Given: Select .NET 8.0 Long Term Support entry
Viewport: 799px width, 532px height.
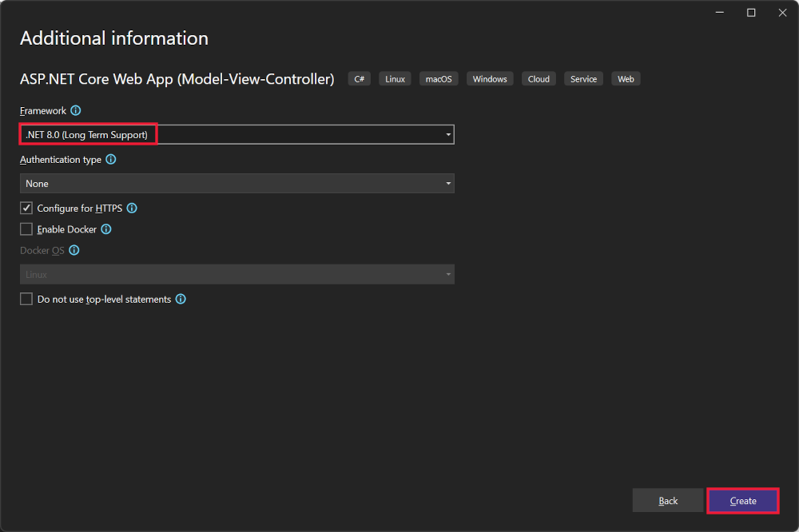Looking at the screenshot, I should (x=87, y=134).
